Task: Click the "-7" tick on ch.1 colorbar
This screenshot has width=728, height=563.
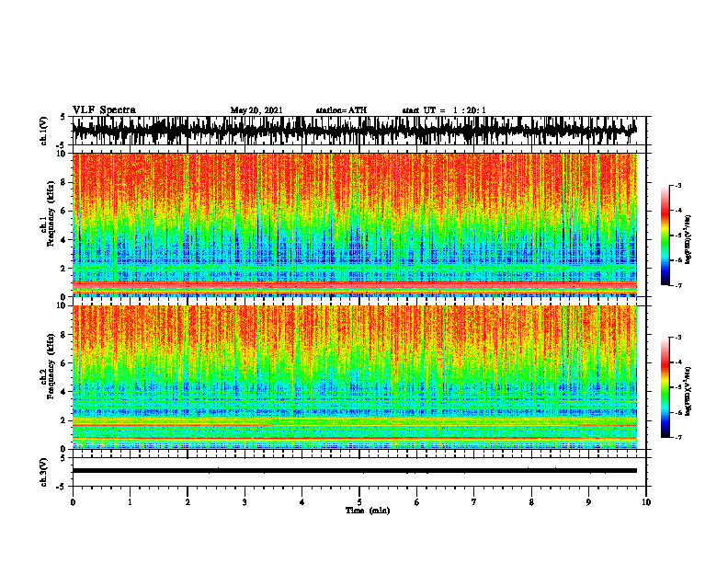Action: (678, 285)
